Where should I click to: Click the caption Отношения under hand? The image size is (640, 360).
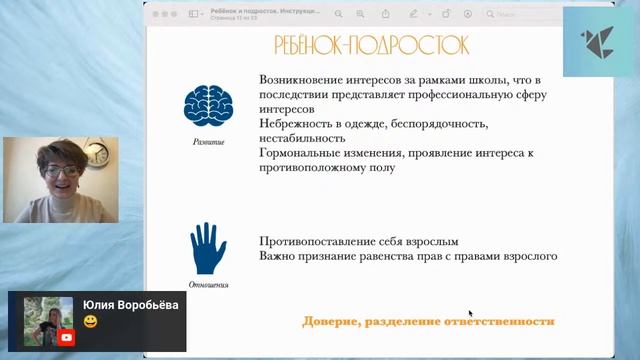[209, 285]
